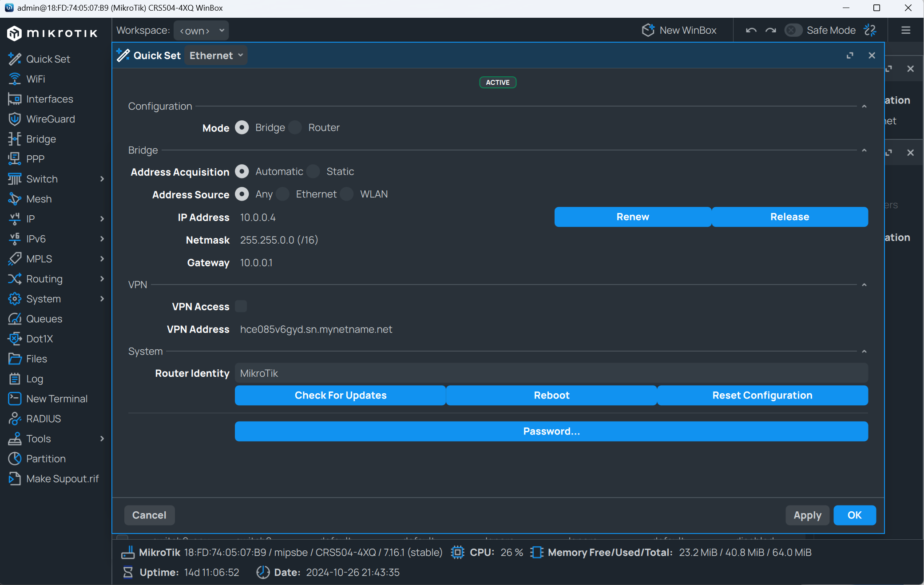Select Any as address source
924x585 pixels.
tap(242, 194)
